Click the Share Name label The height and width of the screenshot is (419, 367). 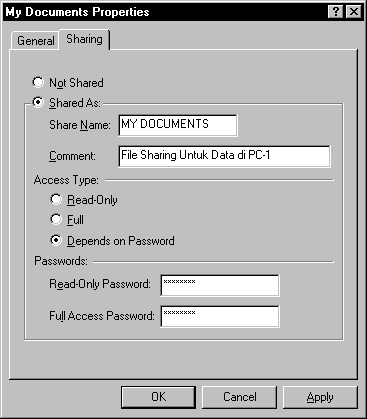click(x=80, y=125)
